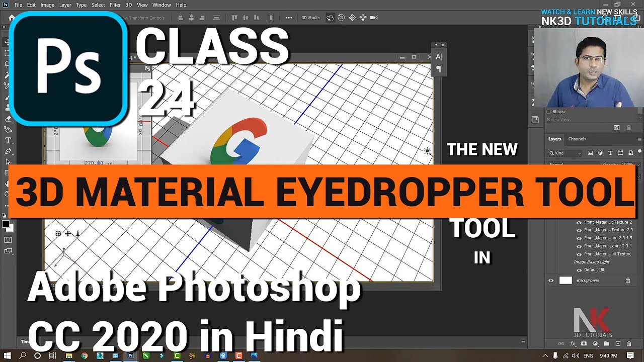Image resolution: width=644 pixels, height=362 pixels.
Task: Click the Align horizontal centers icon
Action: (191, 18)
